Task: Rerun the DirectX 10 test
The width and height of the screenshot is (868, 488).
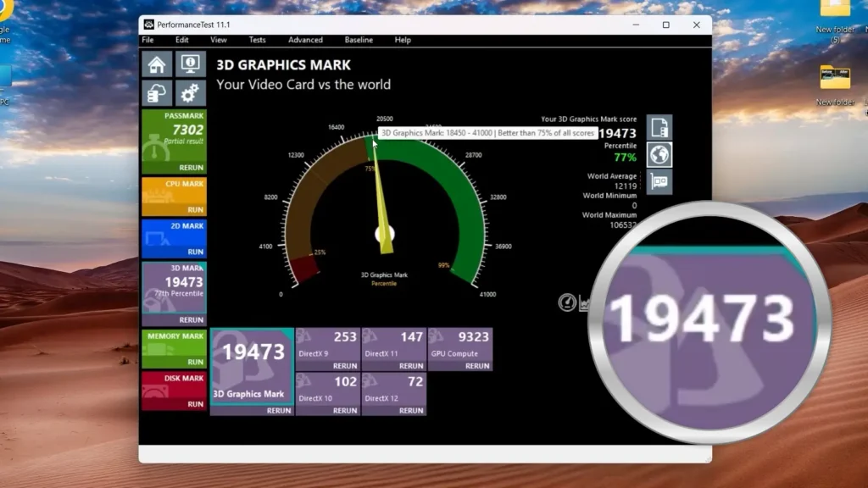Action: point(345,411)
